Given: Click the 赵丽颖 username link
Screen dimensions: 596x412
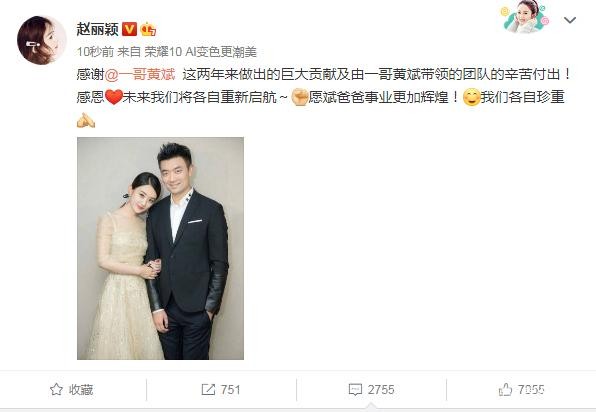Looking at the screenshot, I should click(x=98, y=29).
